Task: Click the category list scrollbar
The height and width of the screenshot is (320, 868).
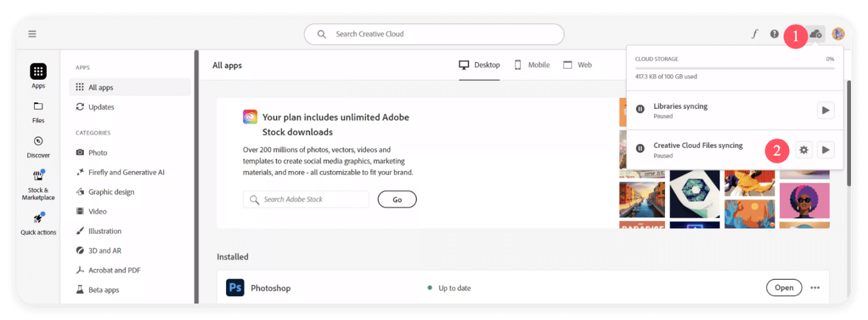Action: (x=196, y=176)
